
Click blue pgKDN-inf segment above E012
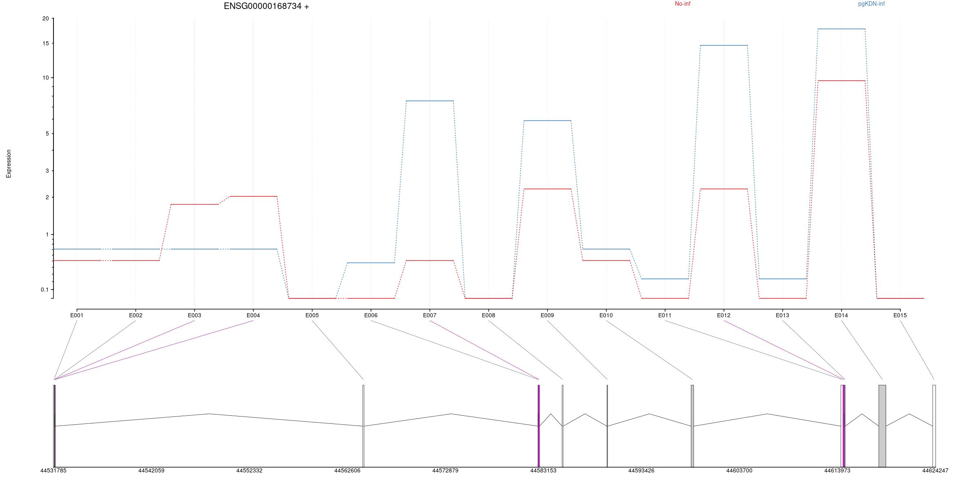point(724,45)
